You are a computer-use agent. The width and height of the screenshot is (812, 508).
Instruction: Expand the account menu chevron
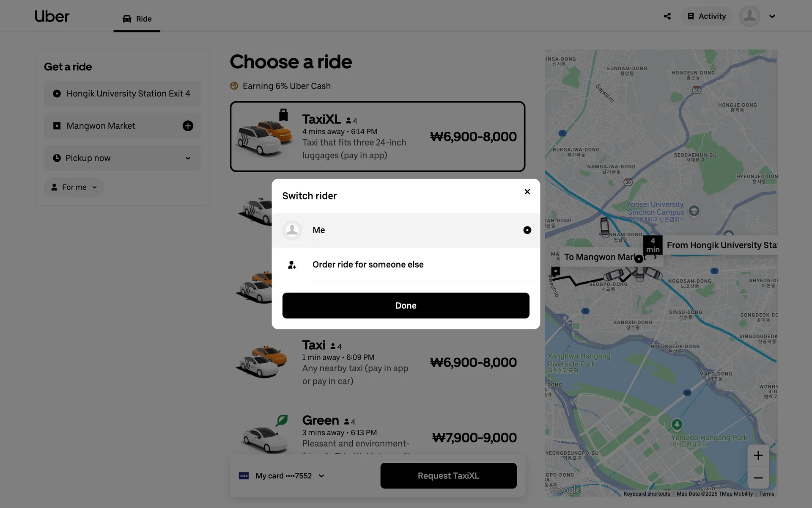click(x=772, y=16)
